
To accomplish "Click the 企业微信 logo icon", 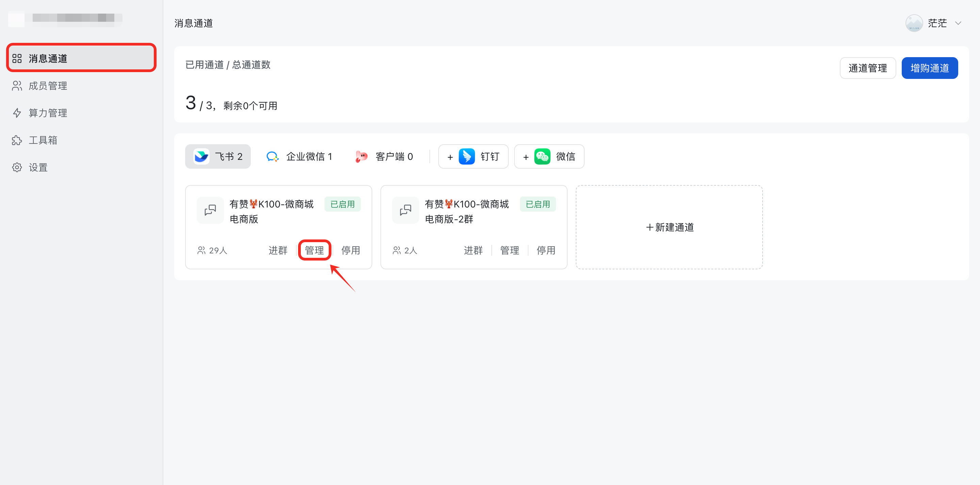I will pos(272,156).
